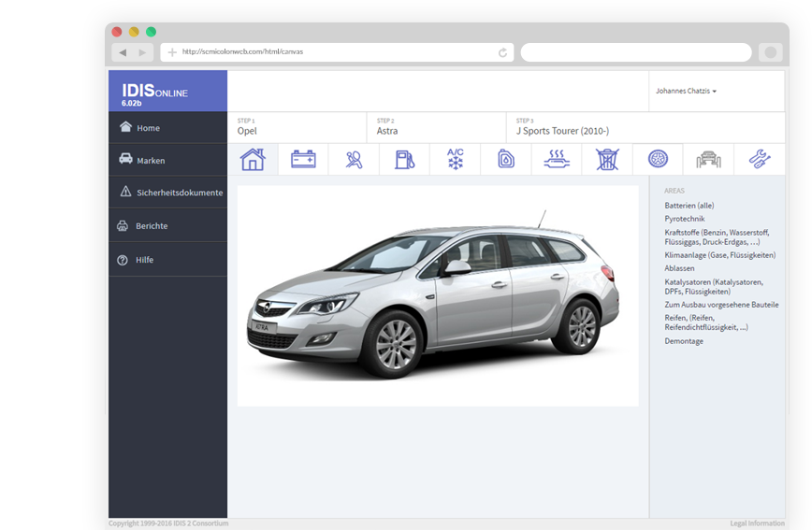
Task: Open Reifen area link
Action: tap(706, 322)
